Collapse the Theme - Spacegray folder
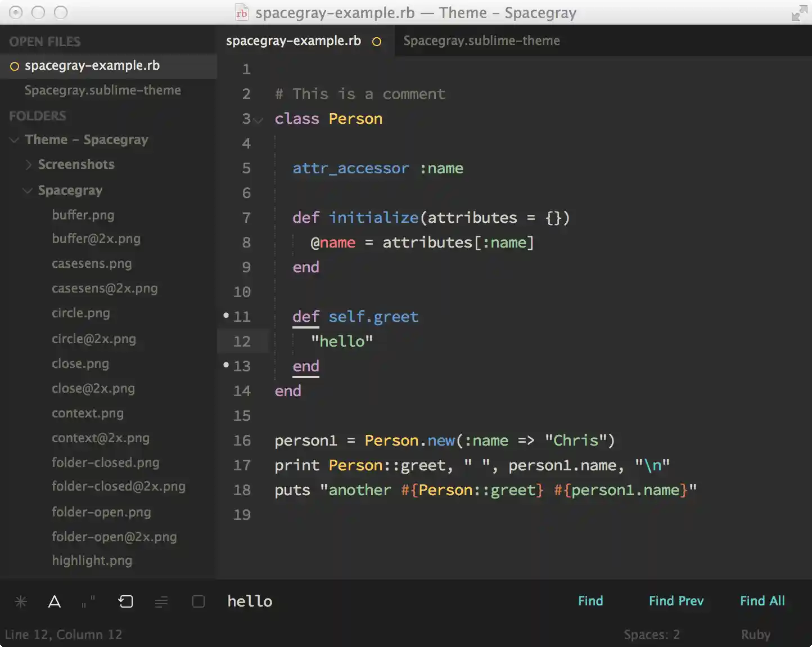Viewport: 812px width, 647px height. [15, 140]
